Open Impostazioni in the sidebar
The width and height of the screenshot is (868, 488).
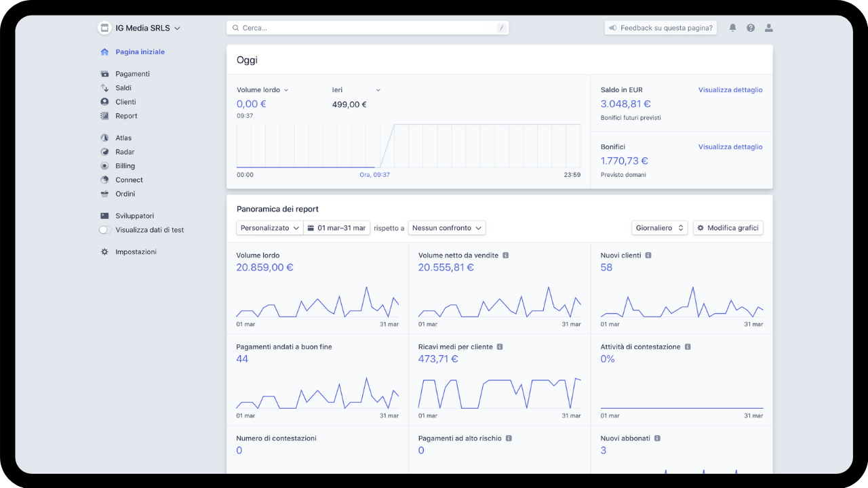136,251
